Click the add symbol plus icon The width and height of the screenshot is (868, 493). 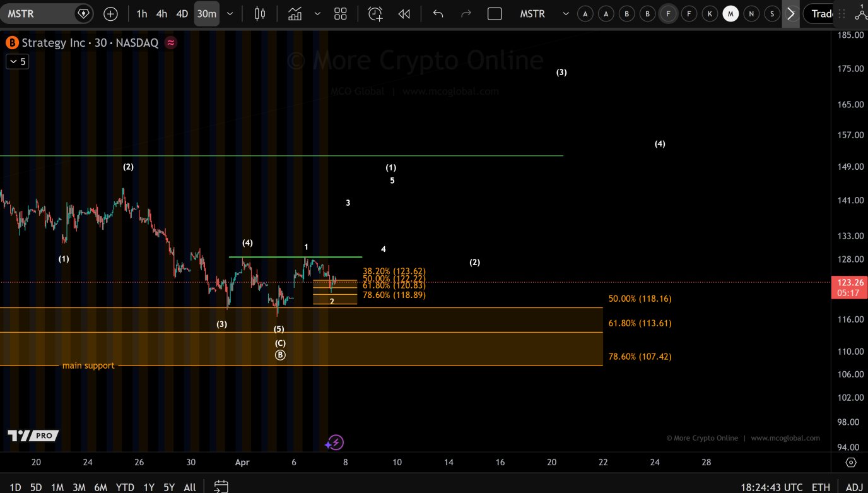point(110,14)
